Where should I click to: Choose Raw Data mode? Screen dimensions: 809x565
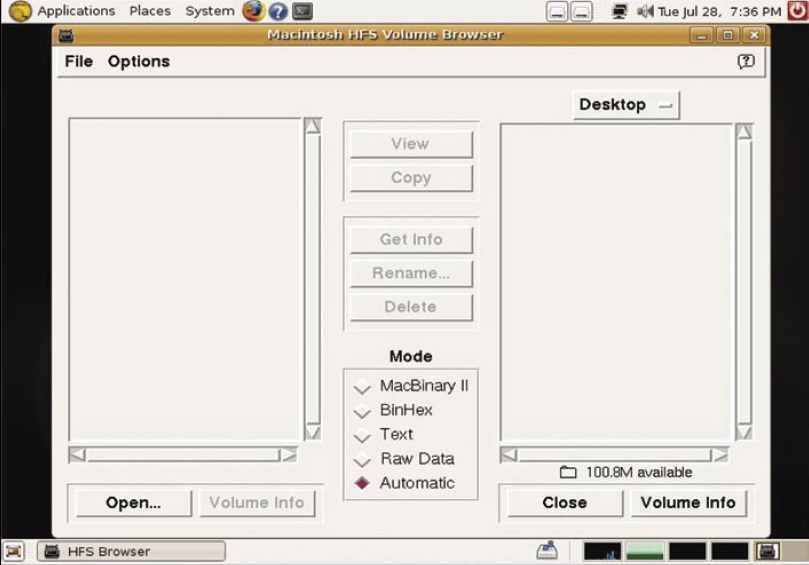click(362, 460)
